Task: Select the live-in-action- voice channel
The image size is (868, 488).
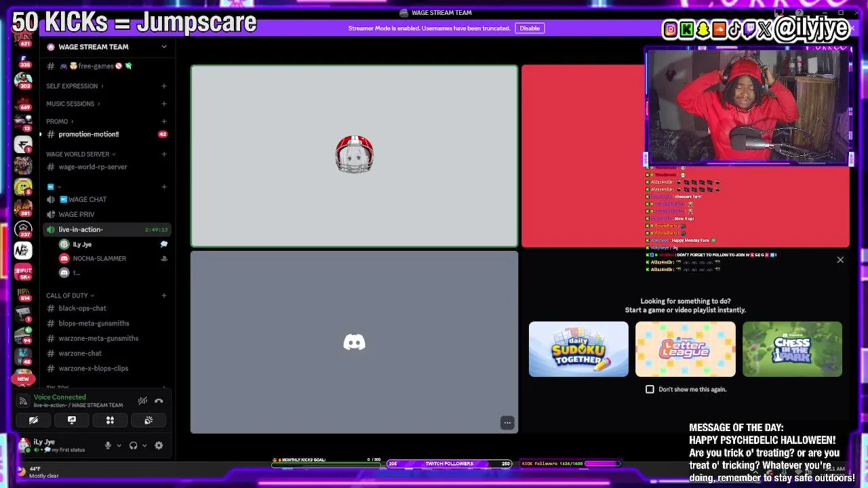Action: pyautogui.click(x=106, y=229)
